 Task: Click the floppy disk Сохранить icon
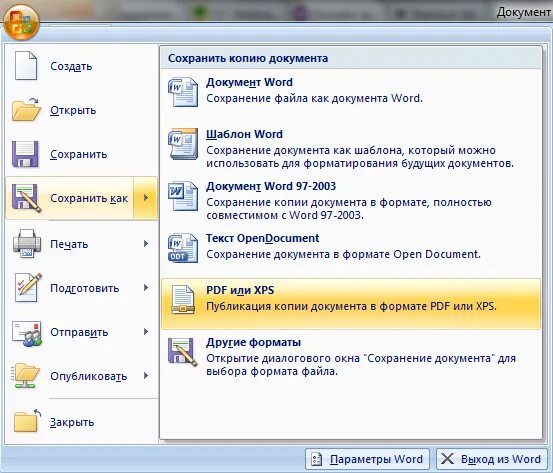25,154
